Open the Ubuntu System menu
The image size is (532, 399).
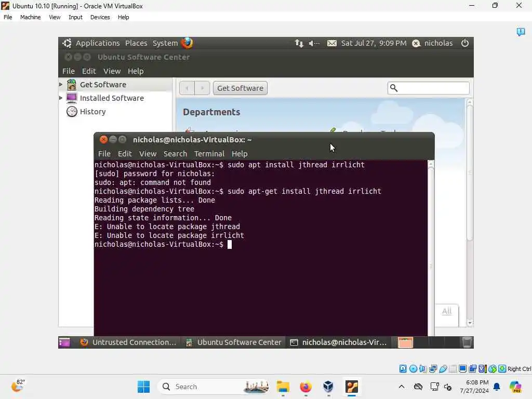click(x=165, y=43)
